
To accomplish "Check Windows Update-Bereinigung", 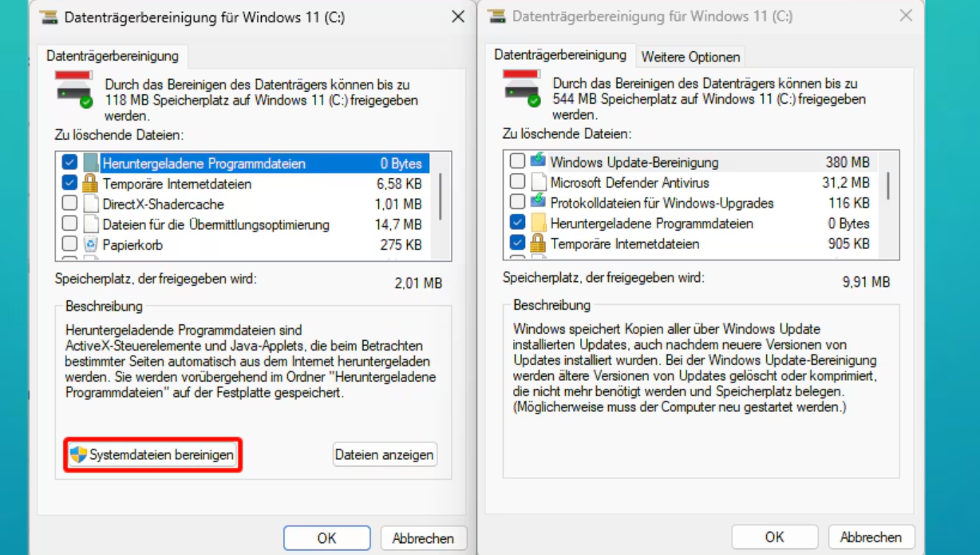I will pos(517,161).
